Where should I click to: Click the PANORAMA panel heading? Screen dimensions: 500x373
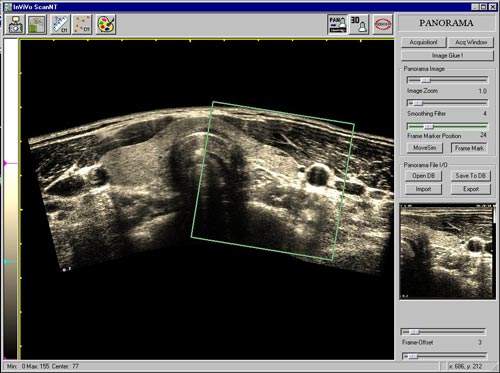[x=446, y=23]
